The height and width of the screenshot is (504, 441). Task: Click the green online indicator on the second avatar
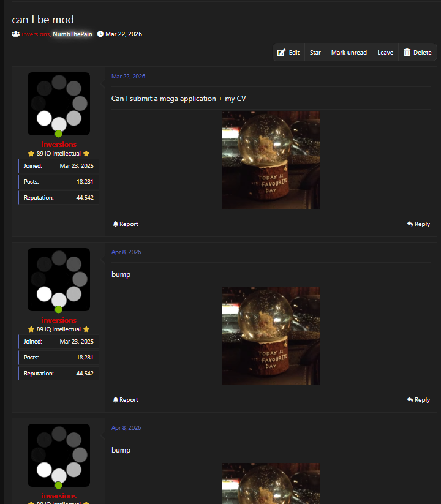pyautogui.click(x=58, y=309)
